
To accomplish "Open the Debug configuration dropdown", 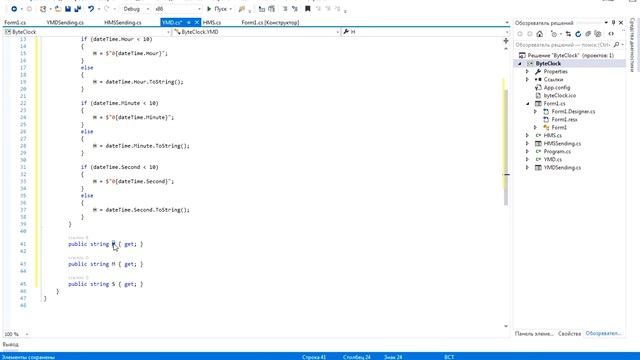I will (x=136, y=9).
